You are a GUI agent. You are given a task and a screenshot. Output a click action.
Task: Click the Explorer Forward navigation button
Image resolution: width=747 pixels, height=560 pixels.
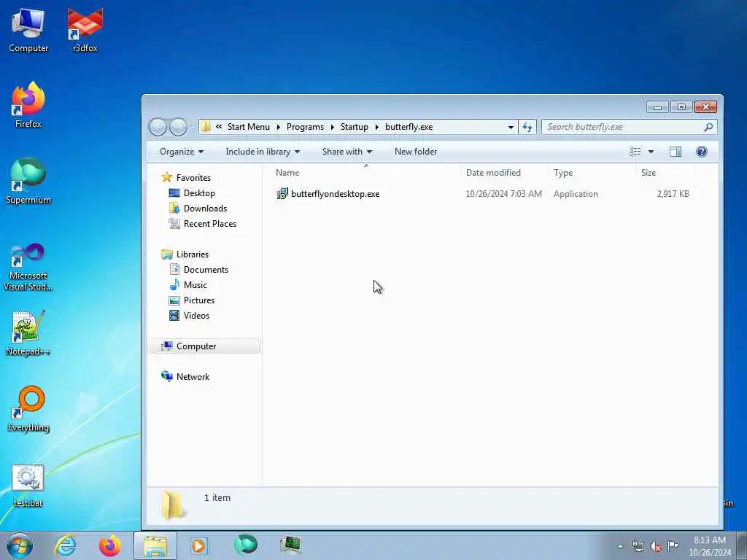[178, 127]
